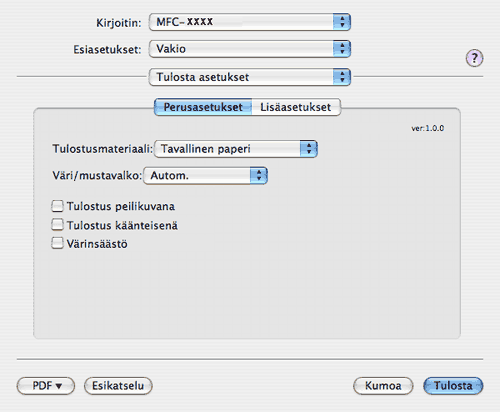
Task: Switch to the Perusasetukset tab
Action: point(203,107)
